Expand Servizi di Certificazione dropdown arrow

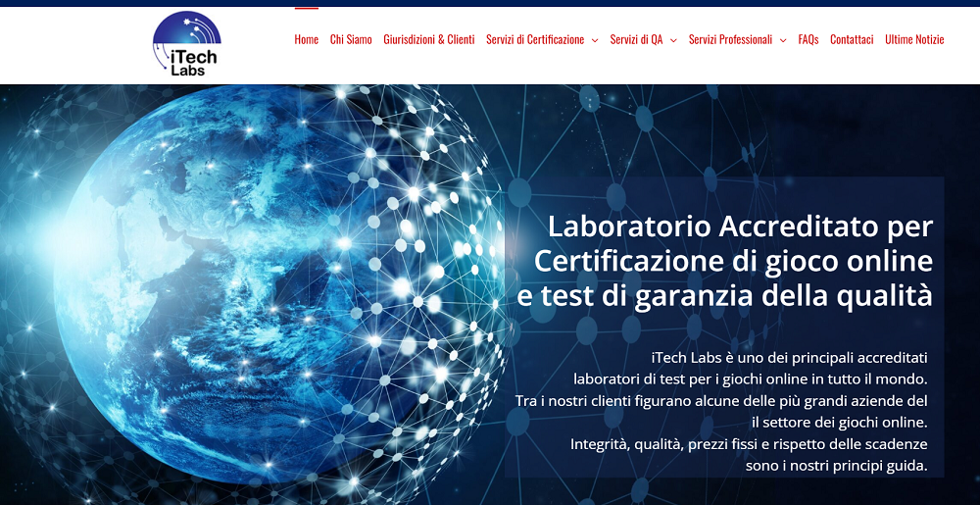[595, 40]
